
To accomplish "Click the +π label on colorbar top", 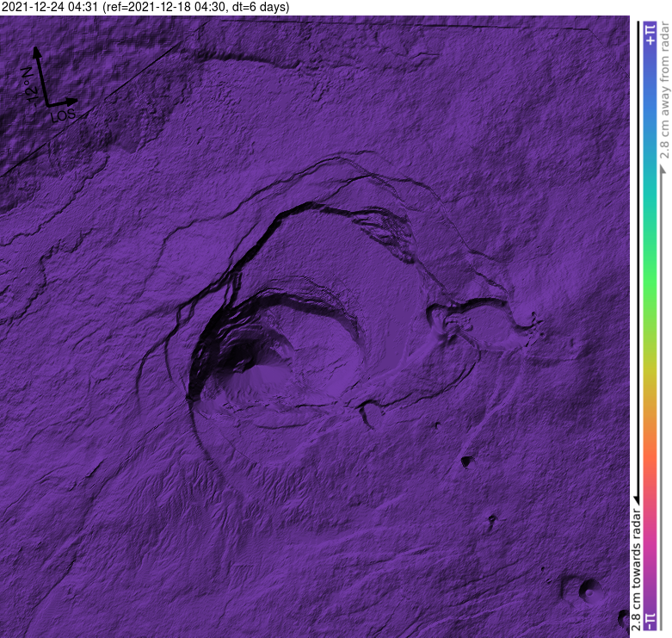I will tap(650, 34).
